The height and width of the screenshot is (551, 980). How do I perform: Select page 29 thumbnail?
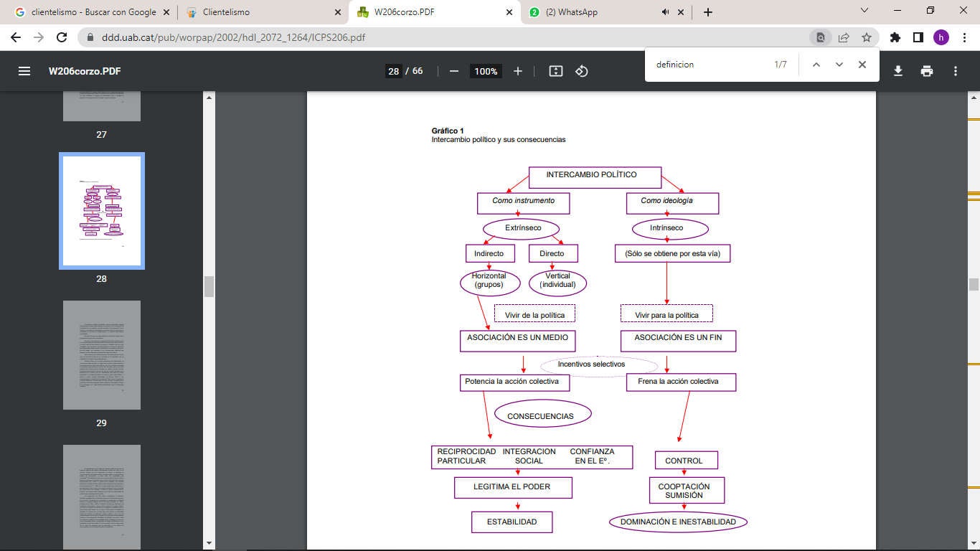(x=102, y=355)
